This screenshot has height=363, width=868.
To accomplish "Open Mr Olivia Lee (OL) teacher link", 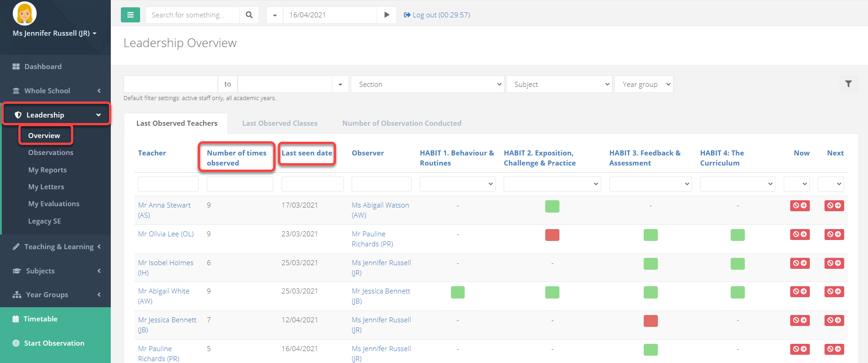I will coord(166,234).
